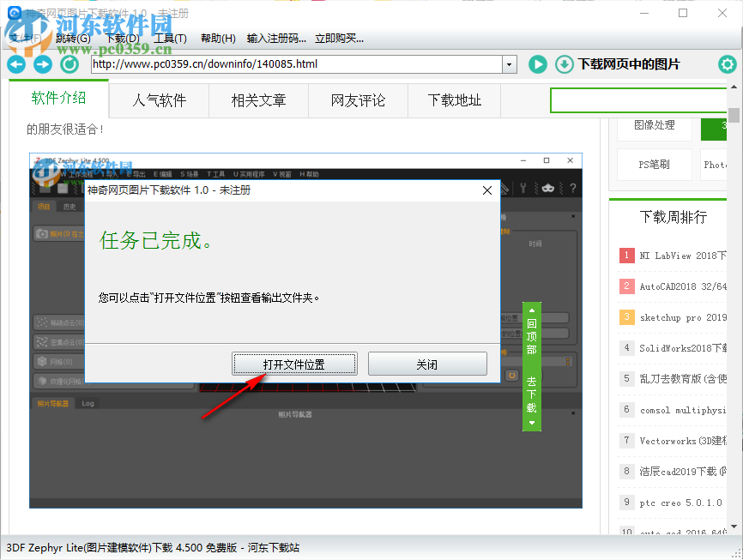This screenshot has width=743, height=560.
Task: Click the scrollbar up arrow on the right
Action: (x=734, y=86)
